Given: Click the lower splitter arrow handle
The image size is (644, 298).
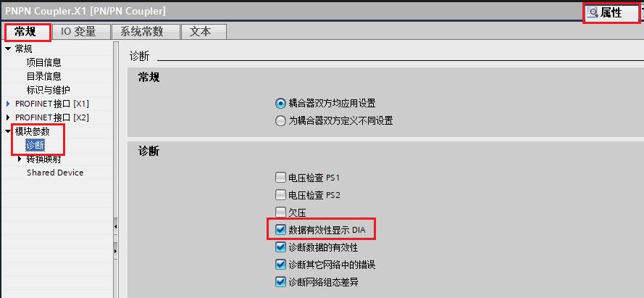Looking at the screenshot, I should point(116,251).
